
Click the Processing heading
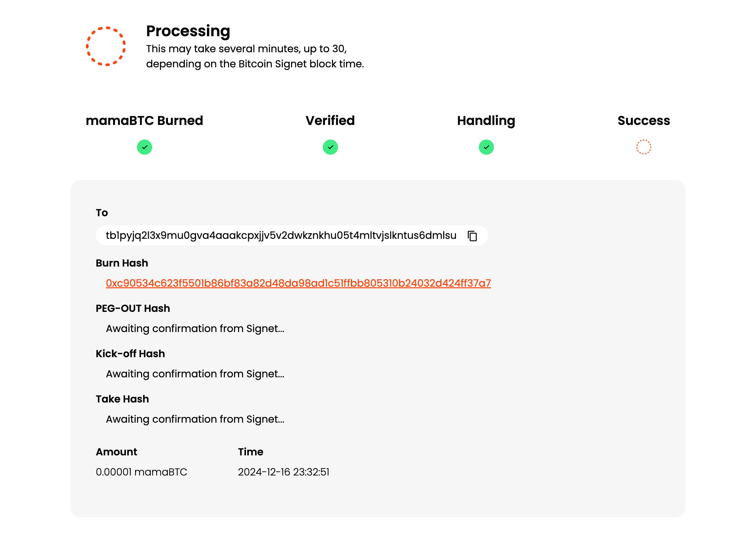(188, 31)
